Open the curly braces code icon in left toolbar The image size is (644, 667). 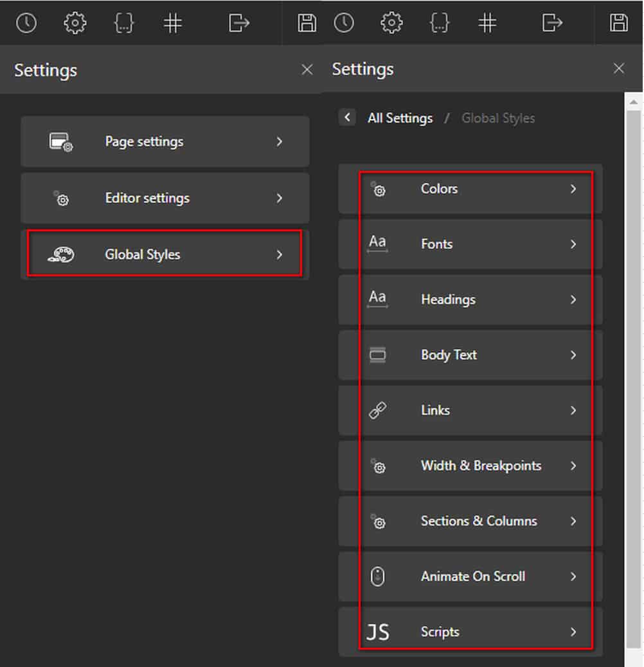pyautogui.click(x=124, y=22)
